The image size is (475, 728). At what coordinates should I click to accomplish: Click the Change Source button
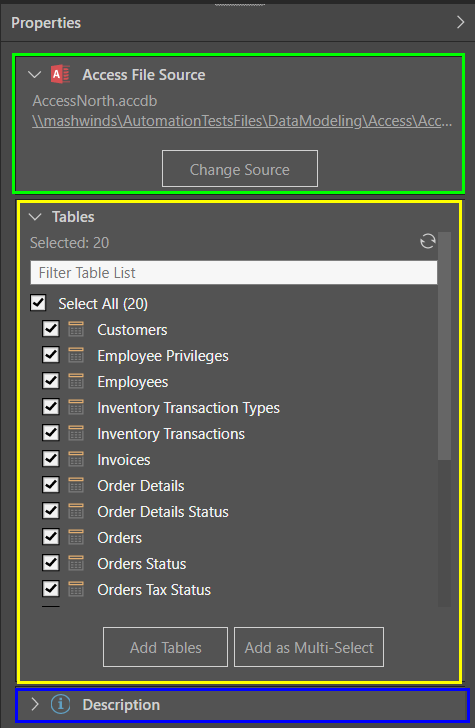pos(240,169)
